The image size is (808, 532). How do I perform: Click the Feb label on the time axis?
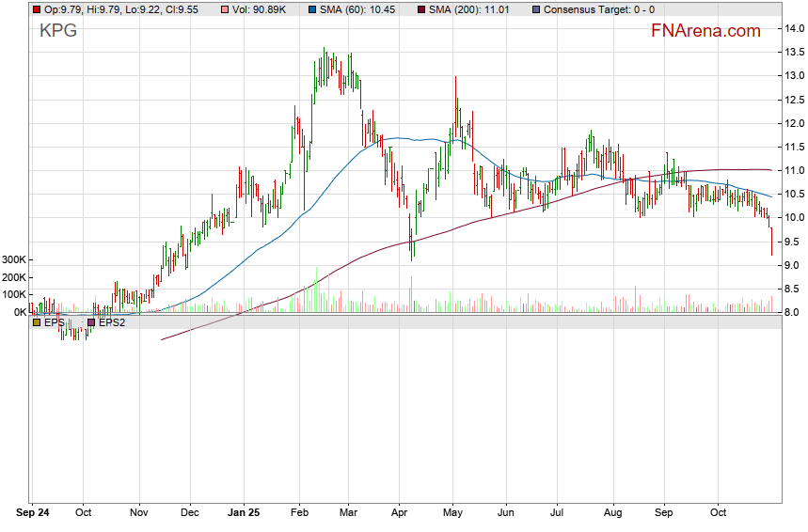click(x=299, y=513)
